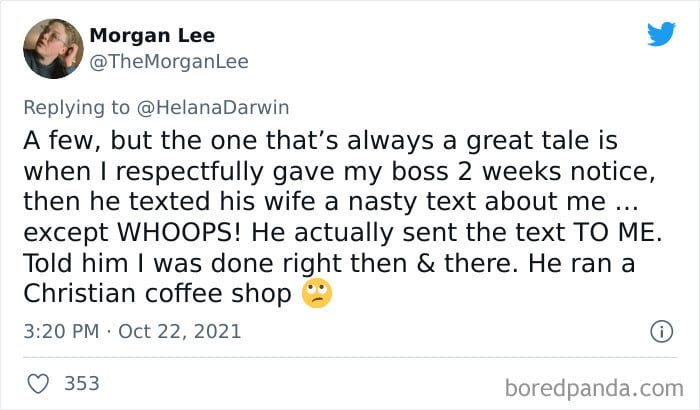
Task: Open Morgan Lee's profile picture
Action: pos(53,49)
